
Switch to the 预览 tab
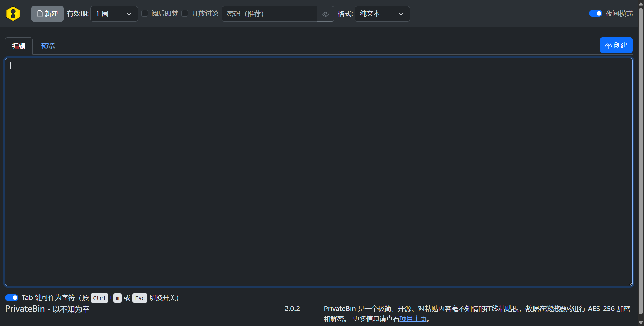point(48,46)
